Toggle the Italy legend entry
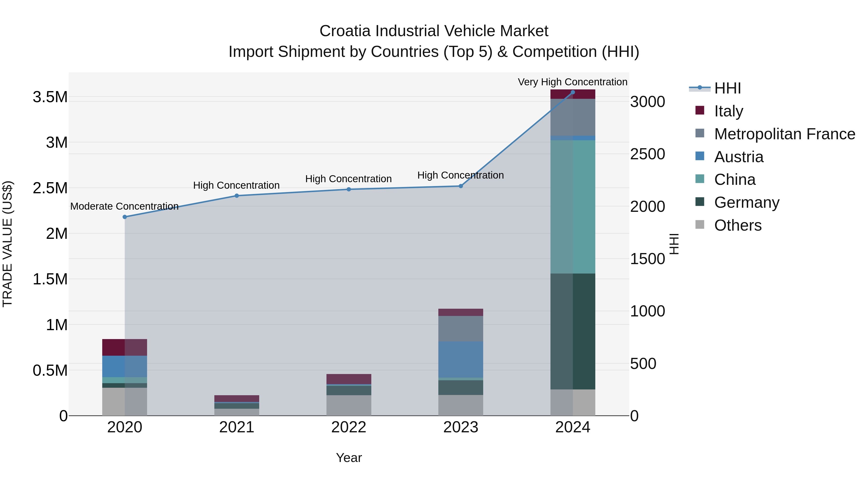This screenshot has width=868, height=488. click(x=719, y=111)
